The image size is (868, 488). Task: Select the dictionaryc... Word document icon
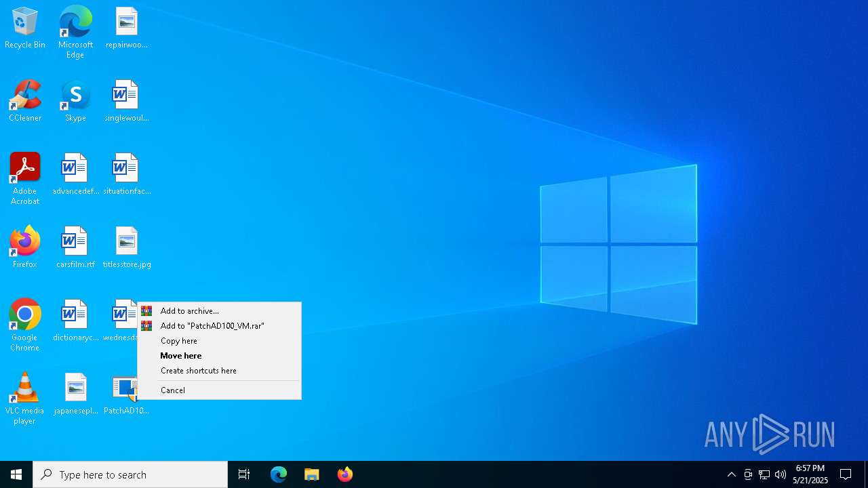pos(75,321)
